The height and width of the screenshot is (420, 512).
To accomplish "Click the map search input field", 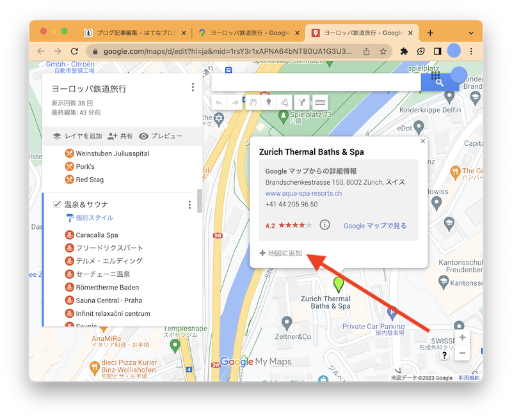I will [x=316, y=82].
